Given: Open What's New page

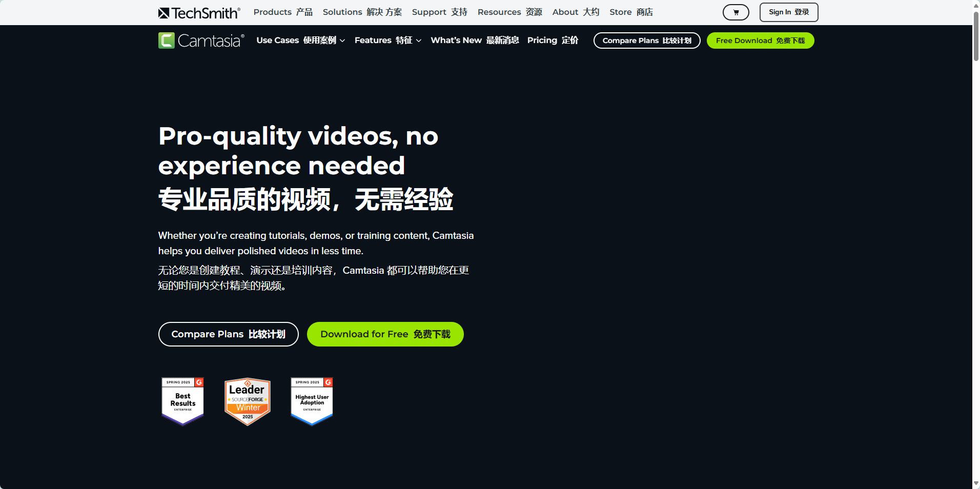Looking at the screenshot, I should coord(475,40).
